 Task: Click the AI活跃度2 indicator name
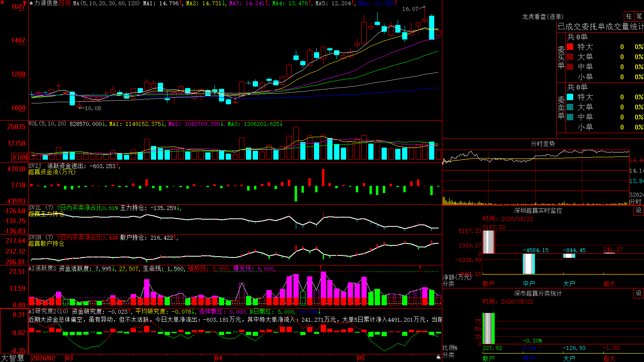pyautogui.click(x=43, y=268)
